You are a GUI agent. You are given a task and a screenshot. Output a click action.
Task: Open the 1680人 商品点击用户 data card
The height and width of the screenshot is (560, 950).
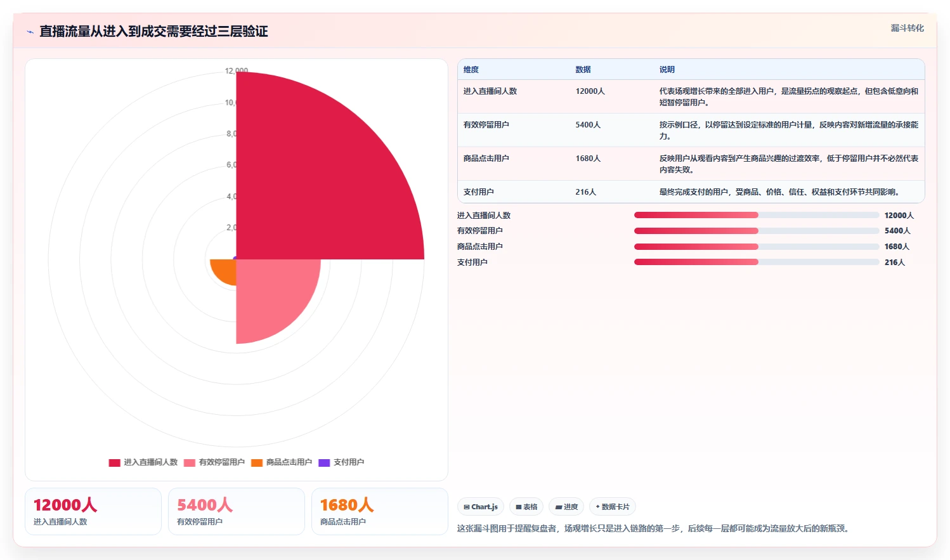380,511
